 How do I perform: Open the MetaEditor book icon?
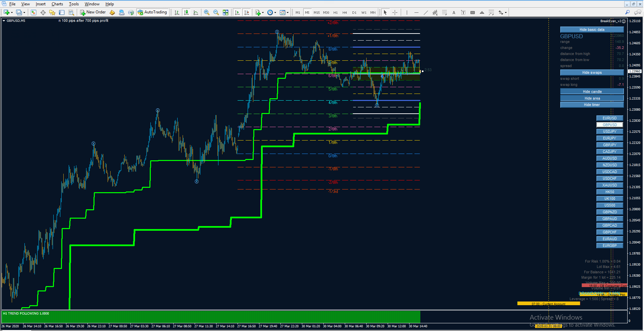(x=112, y=12)
